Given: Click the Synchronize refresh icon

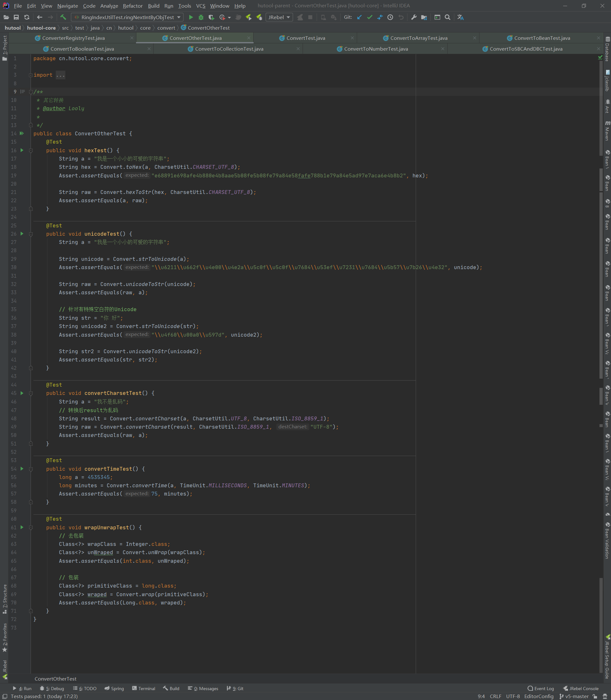Looking at the screenshot, I should click(26, 18).
